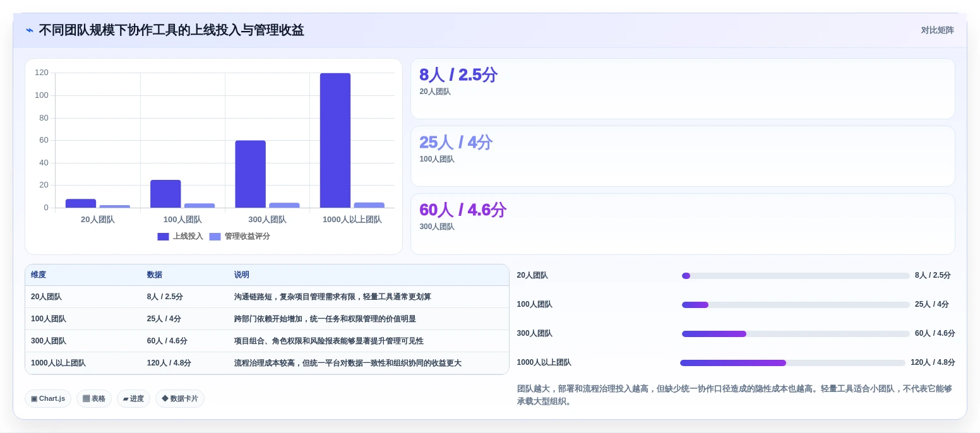Click the 数据卡片 tag chip
This screenshot has height=433, width=980.
pyautogui.click(x=180, y=399)
